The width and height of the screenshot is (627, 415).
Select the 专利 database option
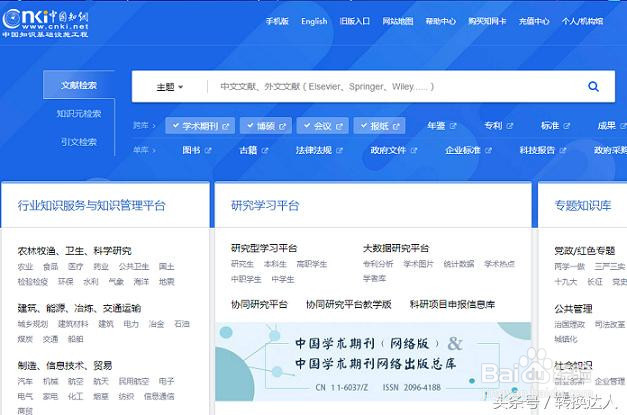[493, 126]
